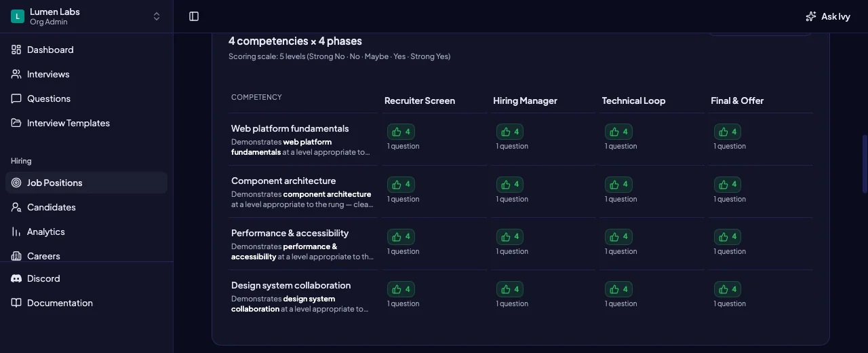Click the Final & Offer column header
Viewport: 868px width, 353px height.
click(737, 100)
